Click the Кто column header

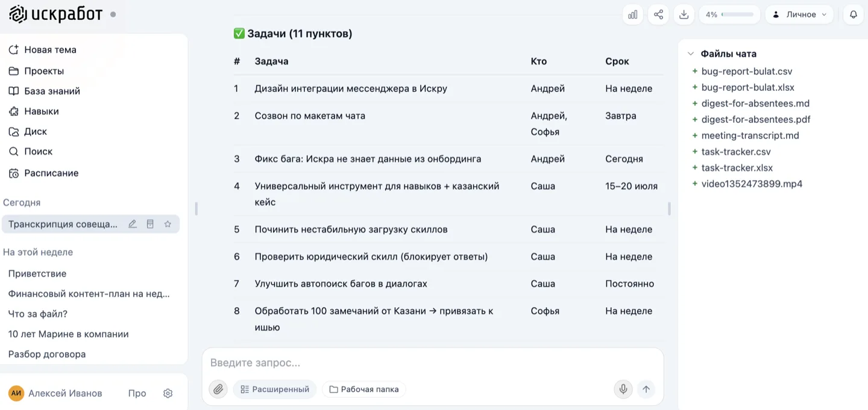pyautogui.click(x=538, y=61)
